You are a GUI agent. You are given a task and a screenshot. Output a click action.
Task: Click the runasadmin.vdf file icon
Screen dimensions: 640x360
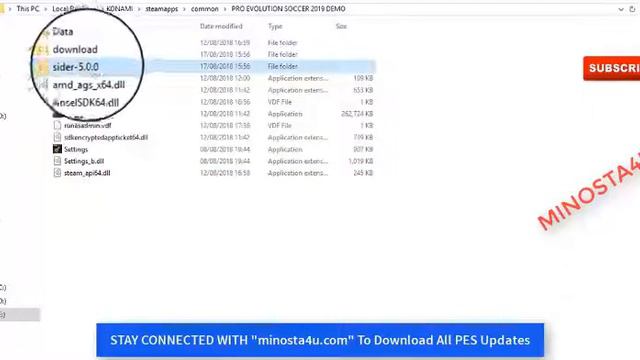coord(58,125)
